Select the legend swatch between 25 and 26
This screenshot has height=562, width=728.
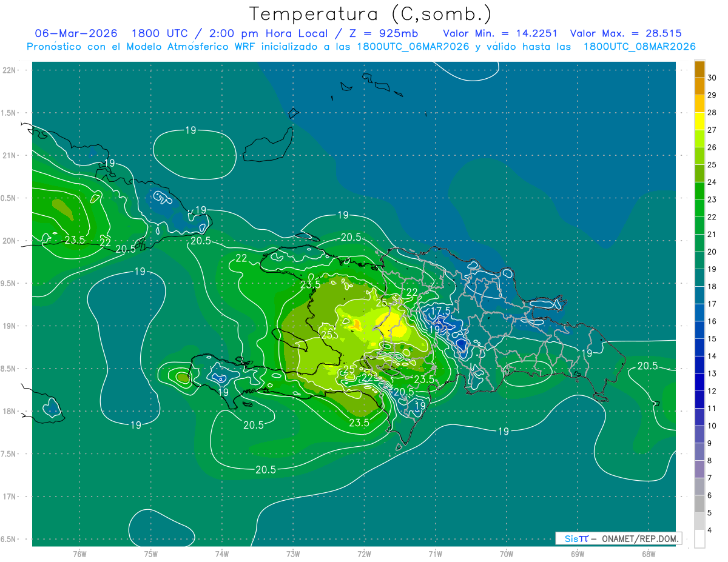point(699,156)
